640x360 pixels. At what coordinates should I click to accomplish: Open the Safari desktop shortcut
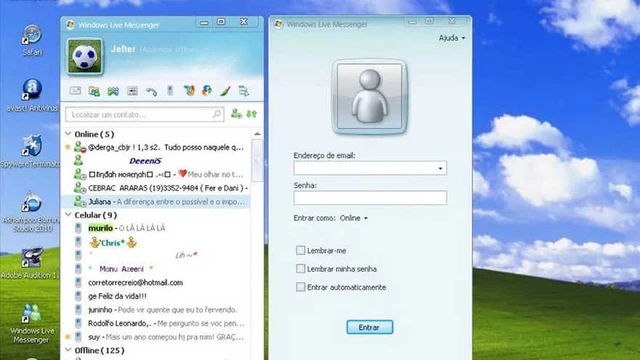[32, 40]
